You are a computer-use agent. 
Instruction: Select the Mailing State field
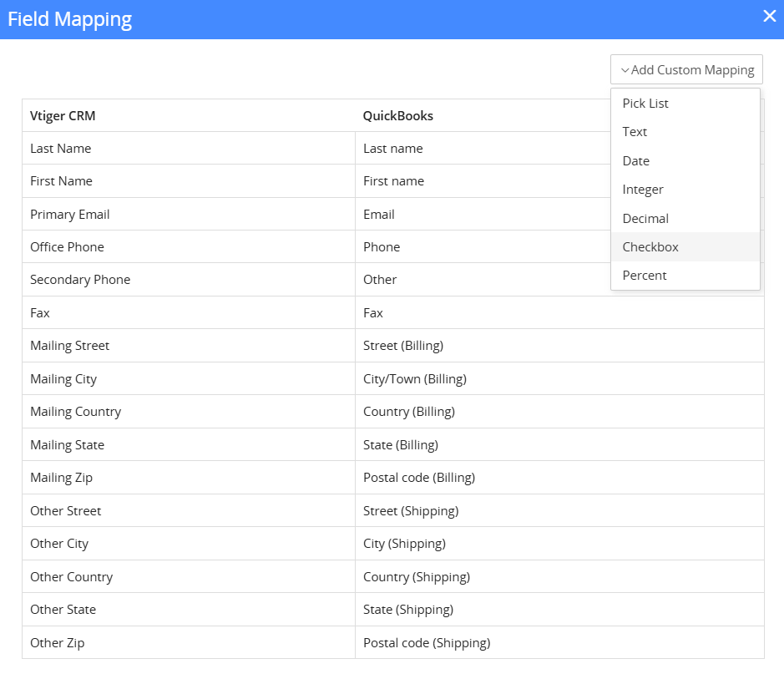[189, 445]
